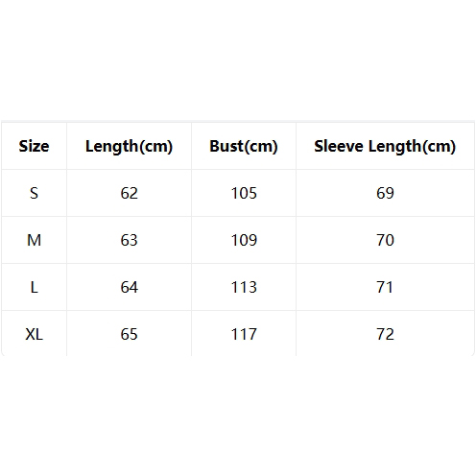Select length value 65 for size XL

coord(129,334)
